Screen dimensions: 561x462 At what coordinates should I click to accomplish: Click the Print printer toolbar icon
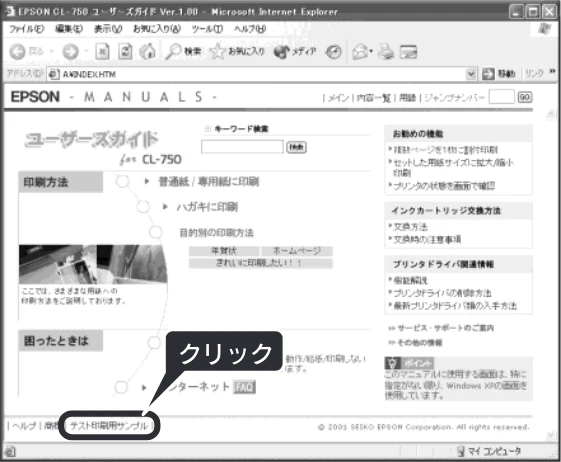386,52
